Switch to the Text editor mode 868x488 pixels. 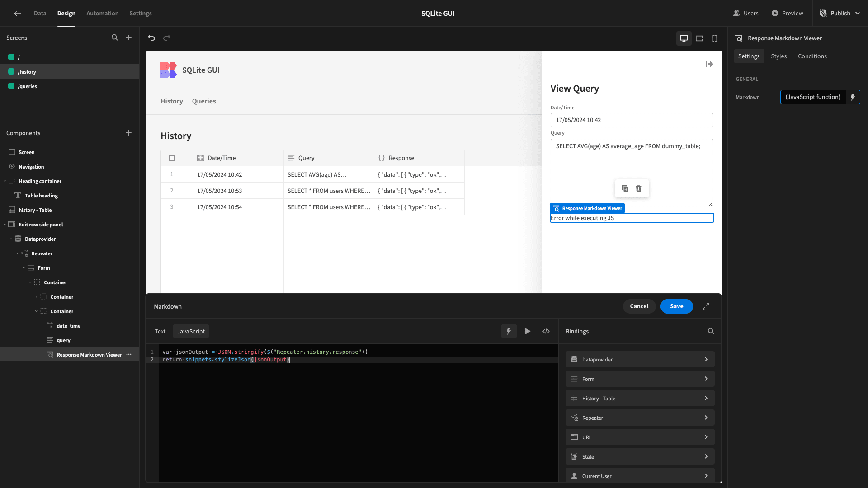click(160, 331)
